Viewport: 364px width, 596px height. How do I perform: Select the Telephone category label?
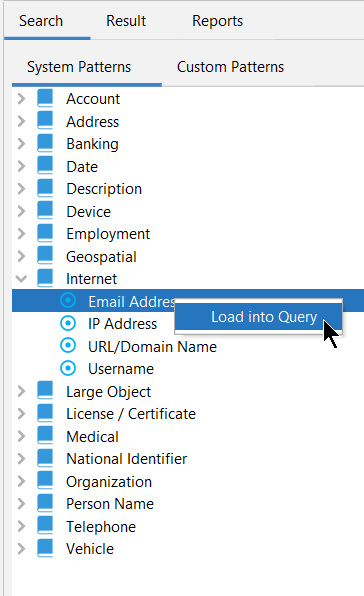click(x=101, y=527)
